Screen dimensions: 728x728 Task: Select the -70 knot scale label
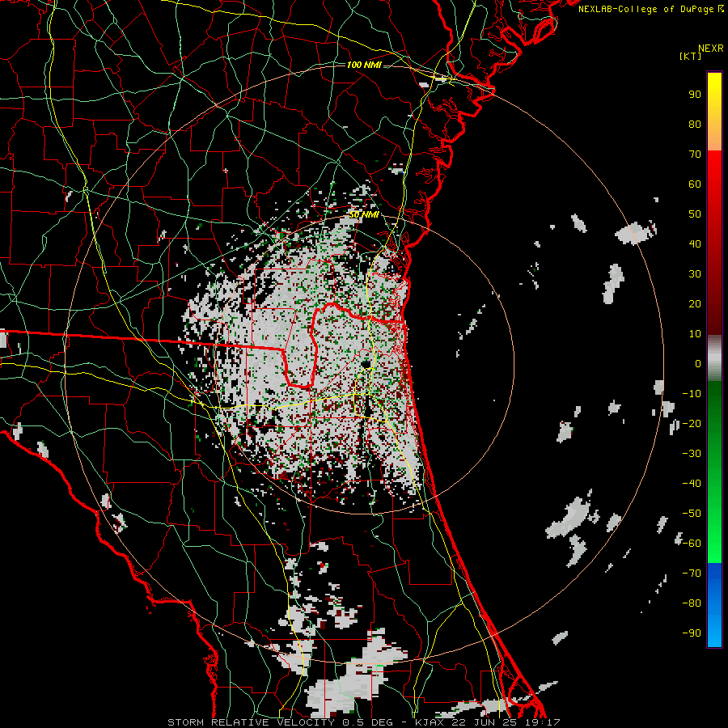tap(692, 574)
